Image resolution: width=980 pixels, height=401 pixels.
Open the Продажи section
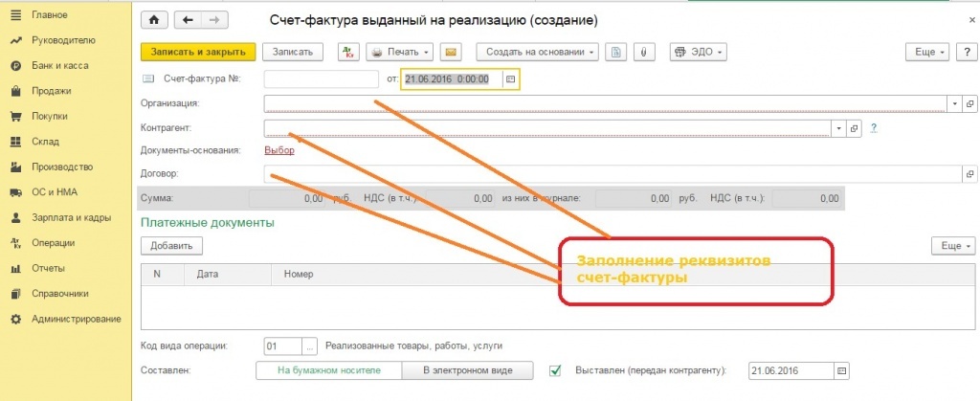tap(52, 91)
